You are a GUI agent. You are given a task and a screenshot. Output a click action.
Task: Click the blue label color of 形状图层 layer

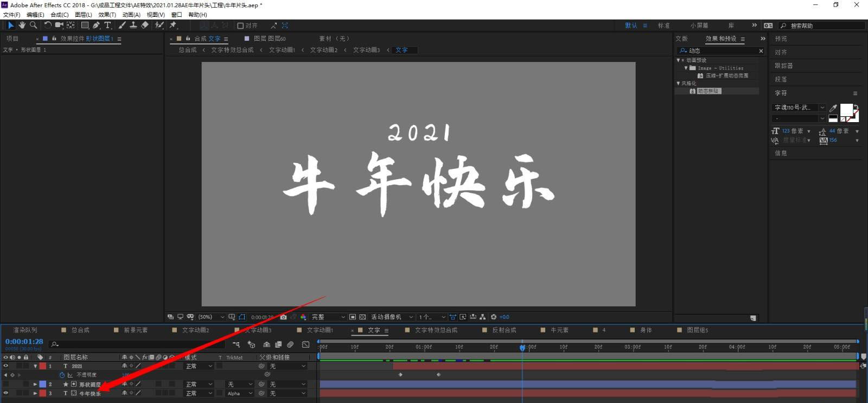(x=42, y=384)
